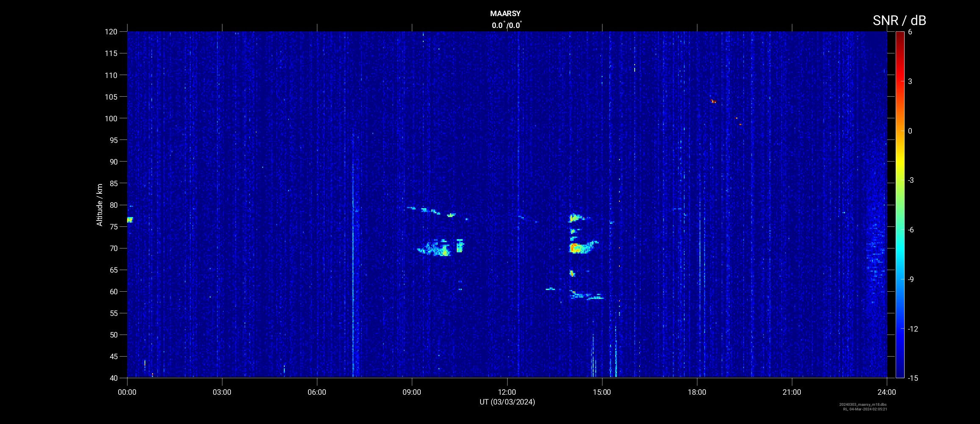Select colorbar tick label -12
This screenshot has height=424, width=980.
tap(913, 329)
